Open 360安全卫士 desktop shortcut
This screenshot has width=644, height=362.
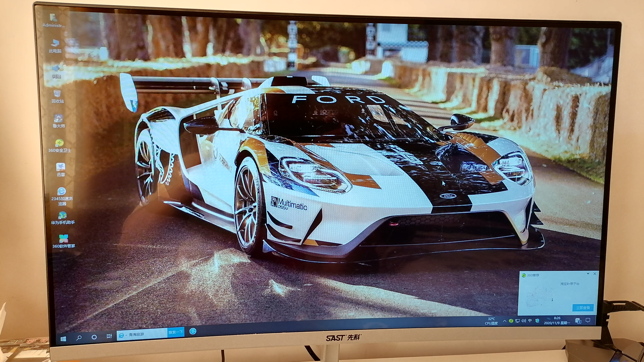59,143
